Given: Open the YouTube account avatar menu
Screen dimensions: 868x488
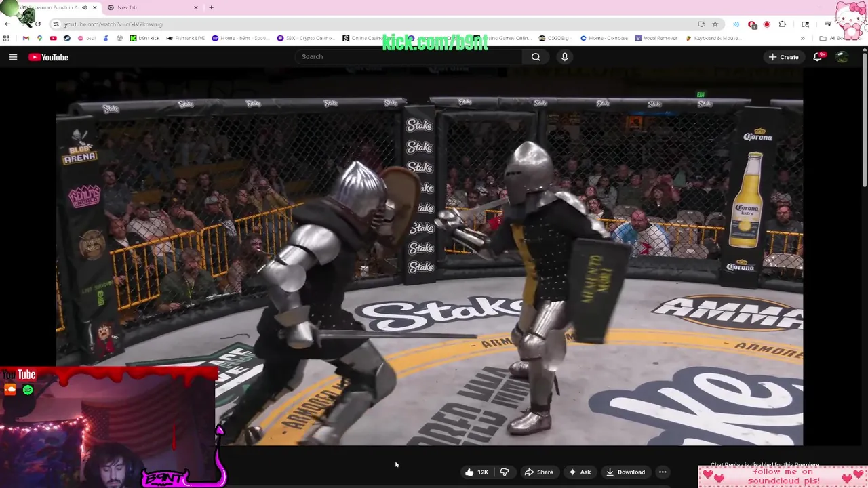Looking at the screenshot, I should [842, 57].
